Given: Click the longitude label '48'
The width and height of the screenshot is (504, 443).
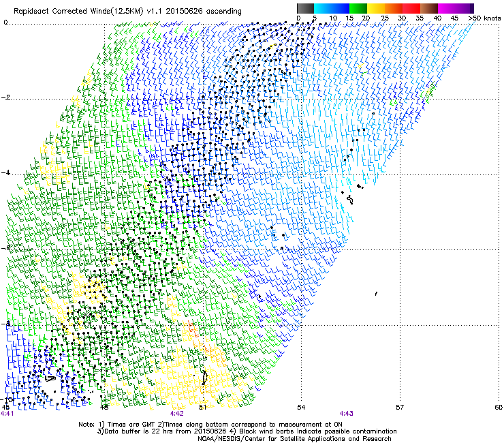Looking at the screenshot, I should (x=104, y=408).
